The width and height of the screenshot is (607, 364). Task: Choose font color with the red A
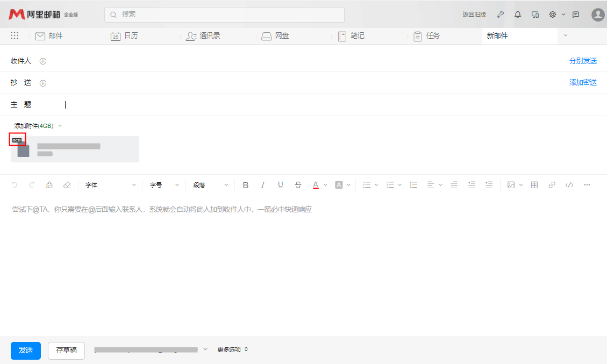point(316,185)
